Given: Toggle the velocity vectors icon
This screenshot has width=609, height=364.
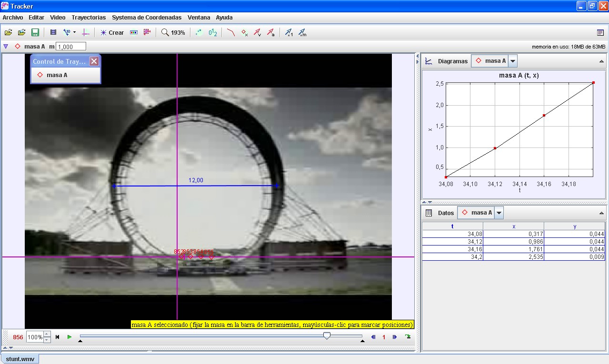Looking at the screenshot, I should pyautogui.click(x=257, y=32).
